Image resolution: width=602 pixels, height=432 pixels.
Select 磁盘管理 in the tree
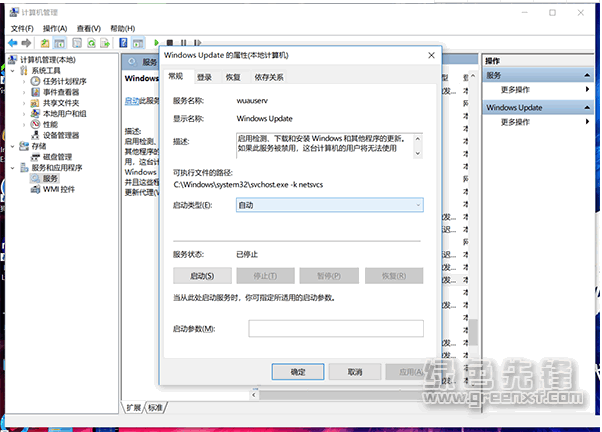click(57, 157)
